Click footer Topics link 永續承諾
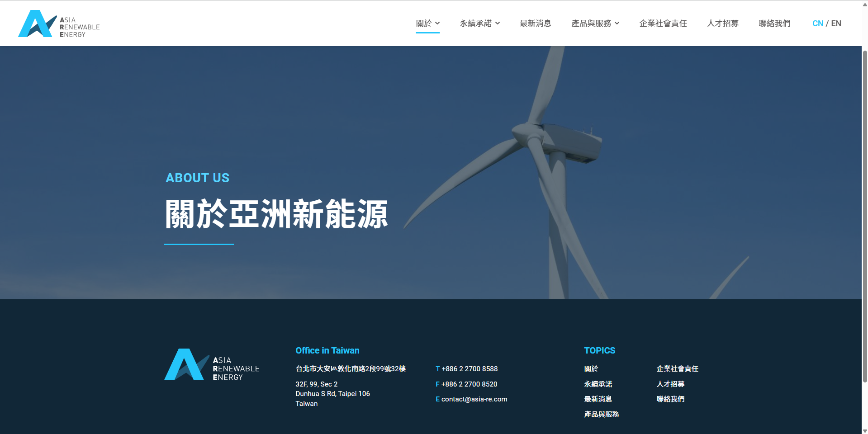 (x=598, y=384)
